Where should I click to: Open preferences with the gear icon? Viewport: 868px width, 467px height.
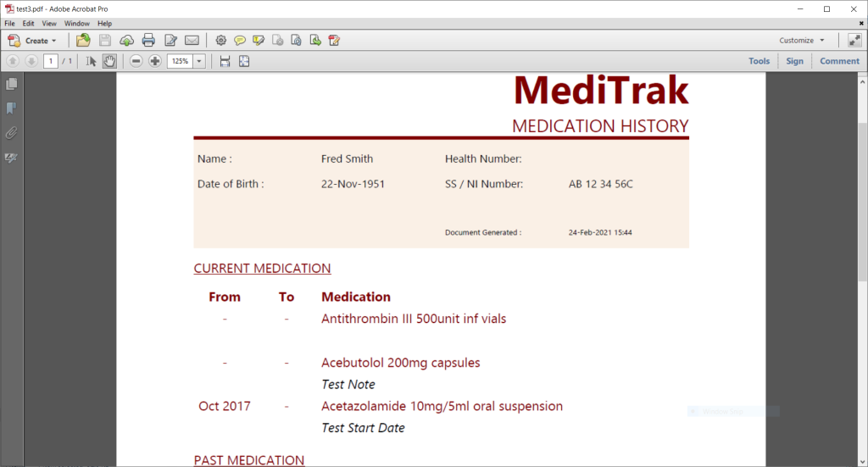(x=221, y=41)
